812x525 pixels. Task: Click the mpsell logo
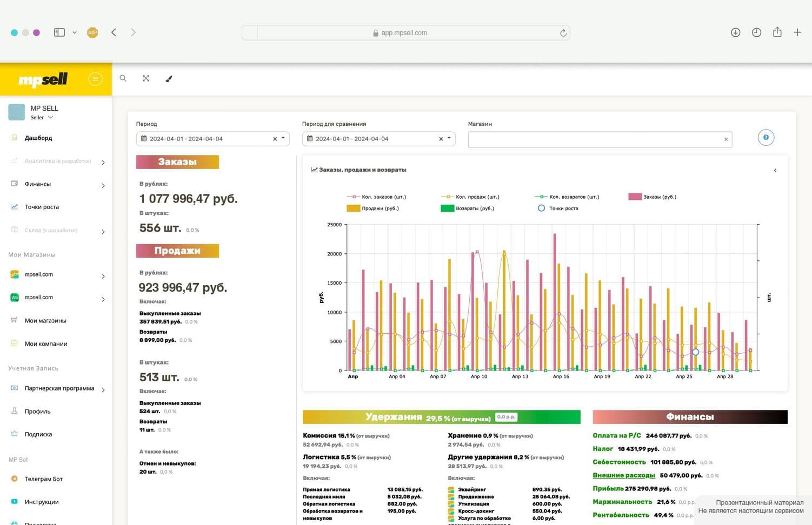(x=43, y=80)
